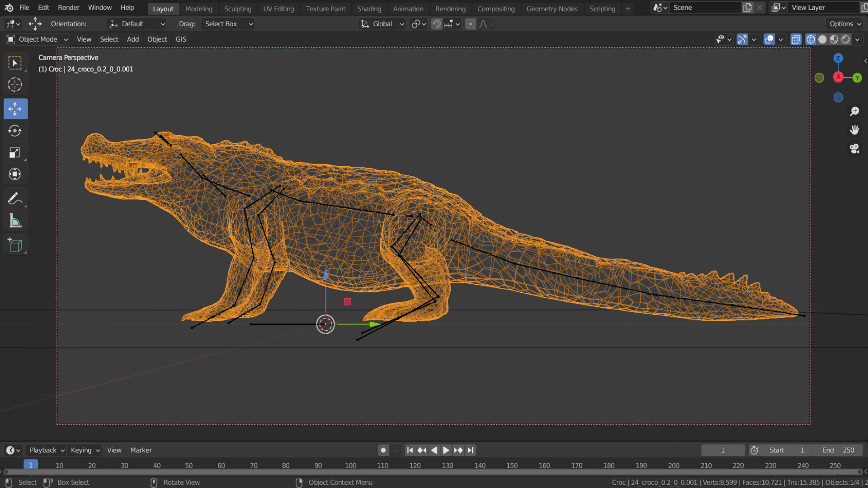Click the Start frame field
The image size is (868, 488).
click(787, 450)
